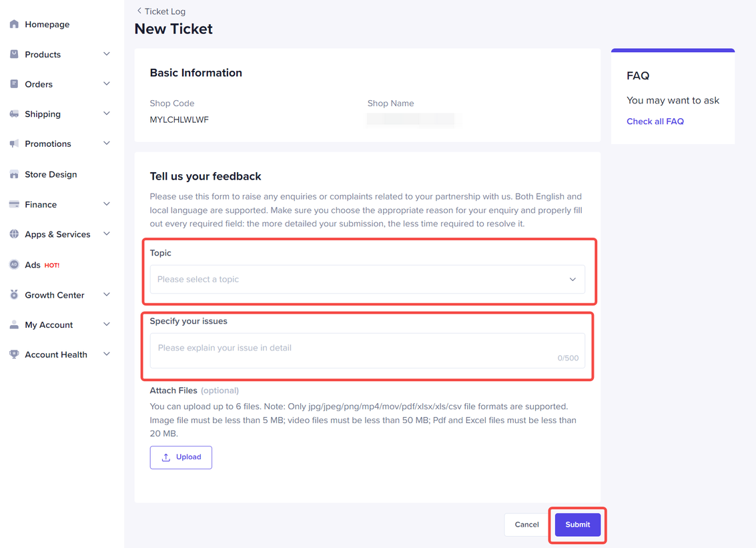Select the Promotions megaphone icon
This screenshot has height=548, width=756.
coord(14,144)
